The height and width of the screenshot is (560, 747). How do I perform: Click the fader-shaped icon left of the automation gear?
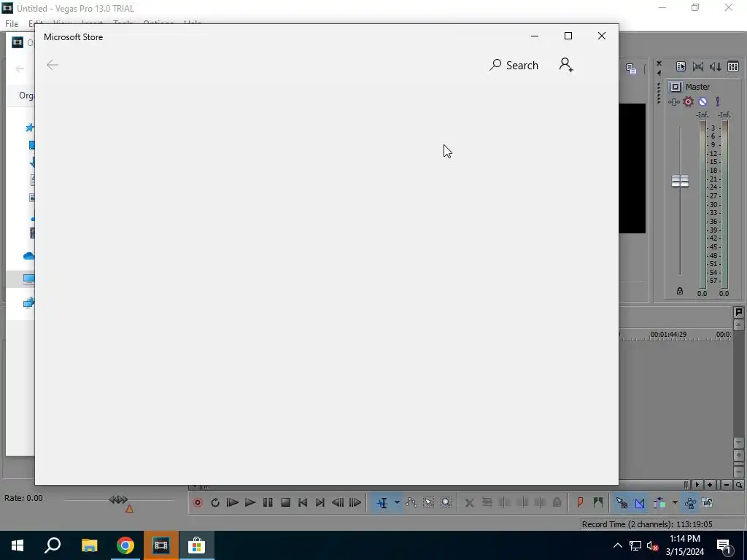tap(673, 101)
